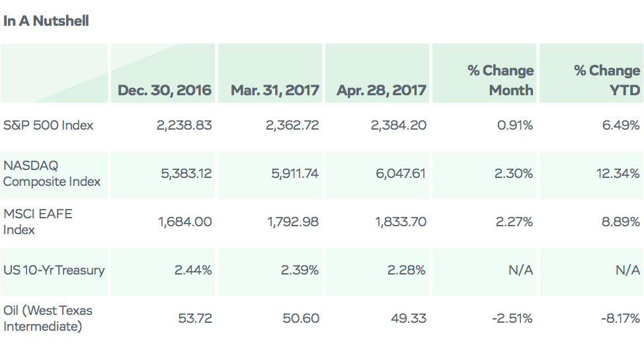
Task: Click the S&P 500 monthly change 0.91%
Action: pyautogui.click(x=514, y=125)
